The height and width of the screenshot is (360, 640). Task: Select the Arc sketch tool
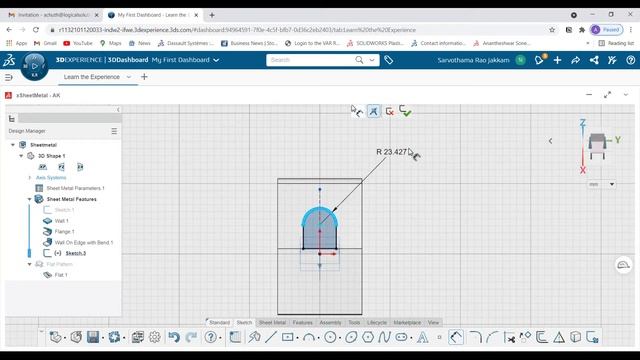[x=309, y=337]
